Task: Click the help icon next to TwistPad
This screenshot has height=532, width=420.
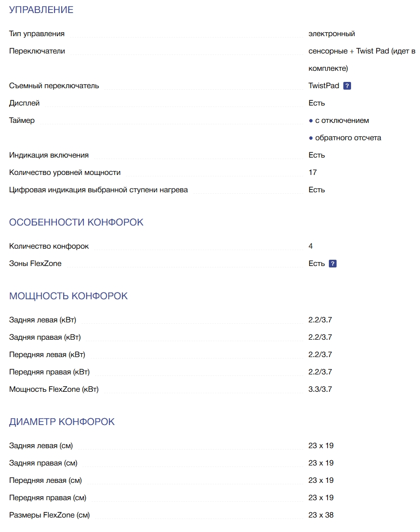Action: 347,86
